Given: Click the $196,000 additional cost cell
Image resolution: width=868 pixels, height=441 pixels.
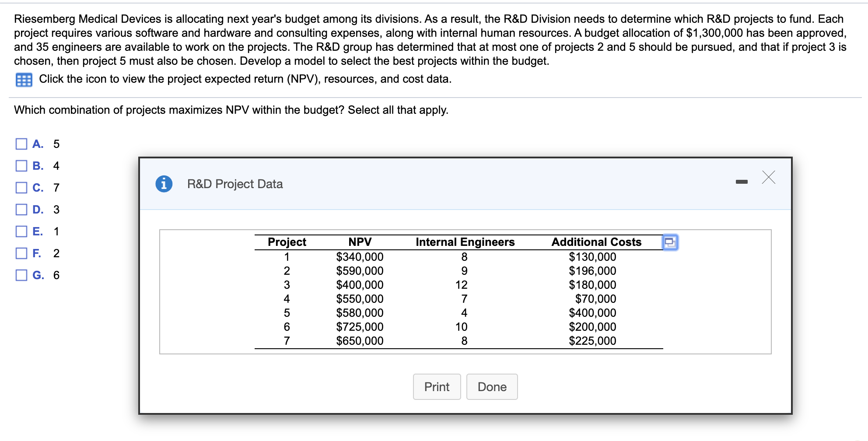Looking at the screenshot, I should (x=592, y=271).
